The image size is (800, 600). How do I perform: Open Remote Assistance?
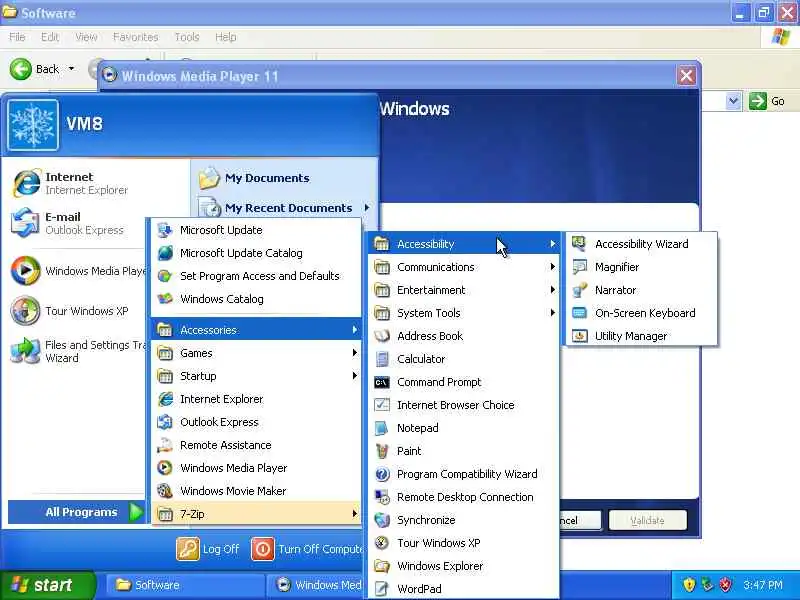pyautogui.click(x=257, y=445)
